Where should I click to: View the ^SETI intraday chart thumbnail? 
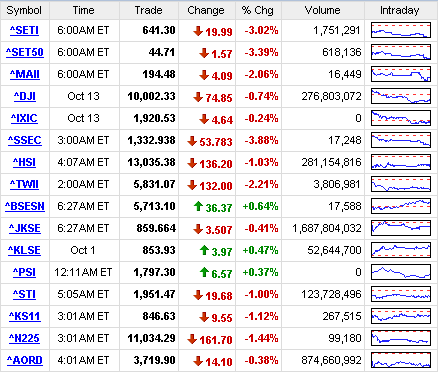click(401, 30)
